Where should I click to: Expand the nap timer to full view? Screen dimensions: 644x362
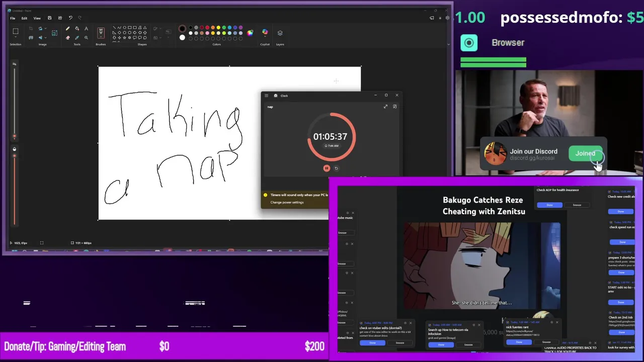[385, 107]
